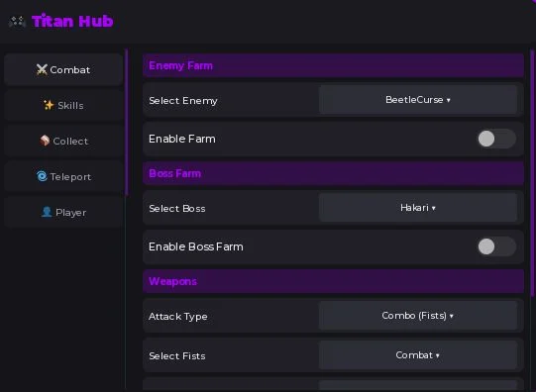This screenshot has width=536, height=392.
Task: Open the Teleport tab
Action: click(x=63, y=176)
